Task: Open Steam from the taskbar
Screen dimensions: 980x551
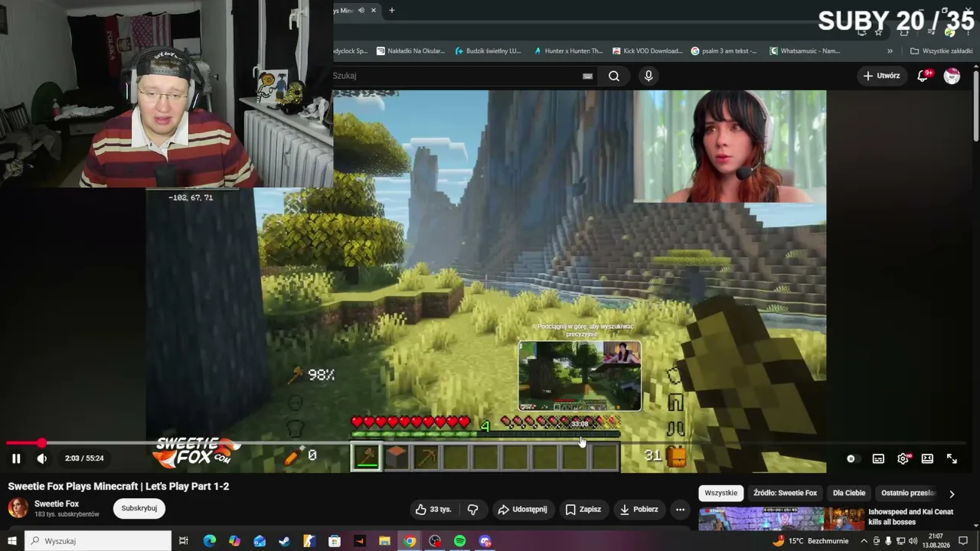Action: coord(284,541)
